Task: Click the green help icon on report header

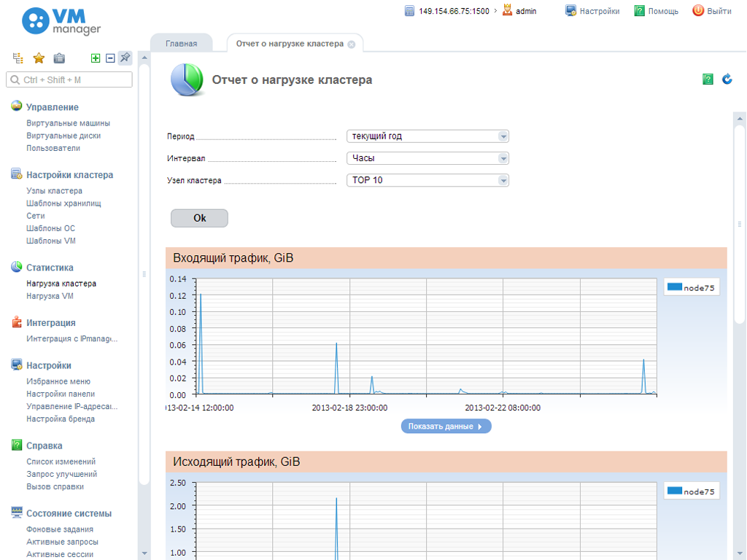Action: [708, 79]
